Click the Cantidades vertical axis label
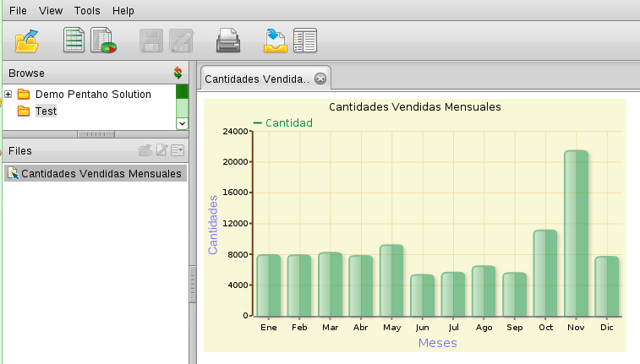Image resolution: width=640 pixels, height=364 pixels. pyautogui.click(x=213, y=225)
